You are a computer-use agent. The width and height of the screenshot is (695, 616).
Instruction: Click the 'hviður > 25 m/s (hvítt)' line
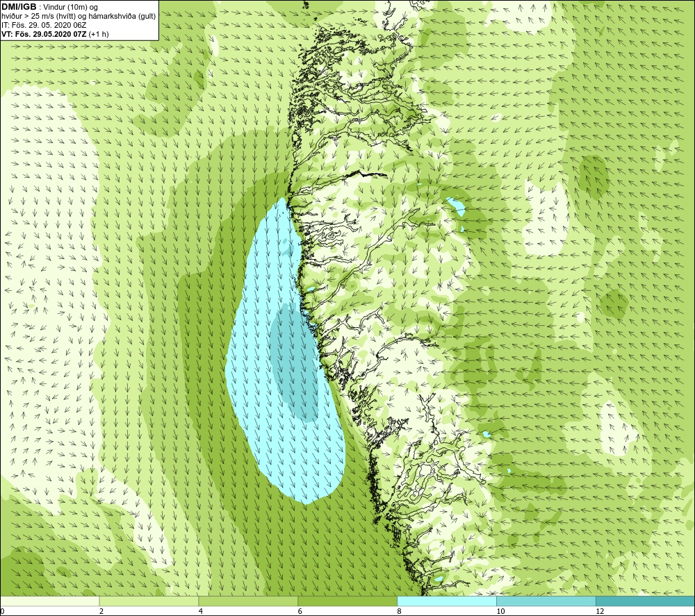[79, 17]
